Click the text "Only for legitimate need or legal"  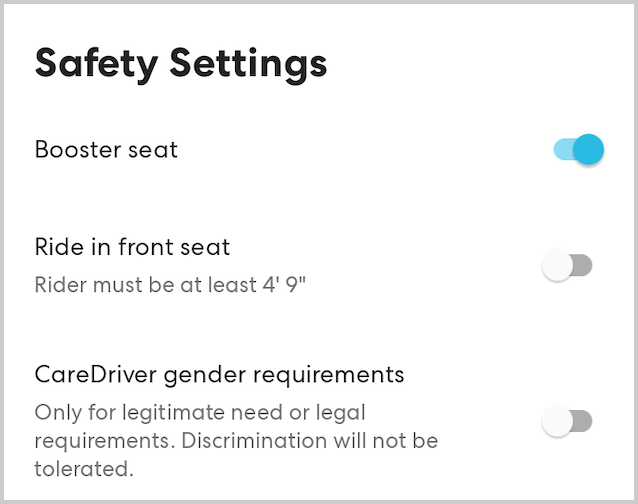click(200, 412)
